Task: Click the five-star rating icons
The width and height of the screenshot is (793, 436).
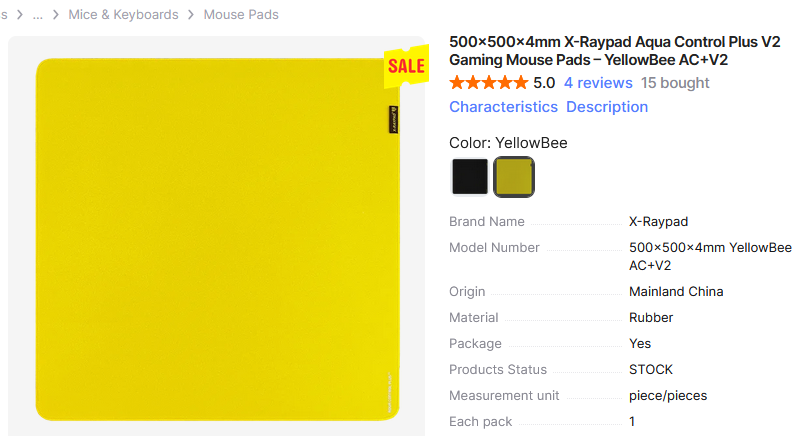Action: tap(489, 82)
